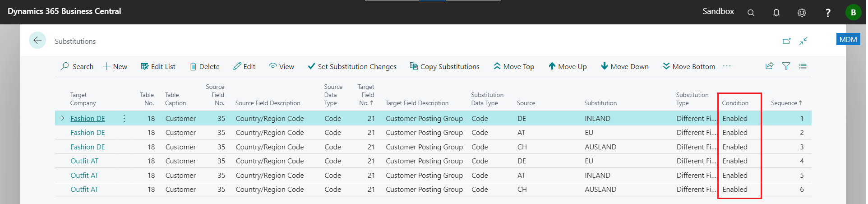Sort by the Sequence column header
Image resolution: width=868 pixels, height=204 pixels.
[x=786, y=103]
